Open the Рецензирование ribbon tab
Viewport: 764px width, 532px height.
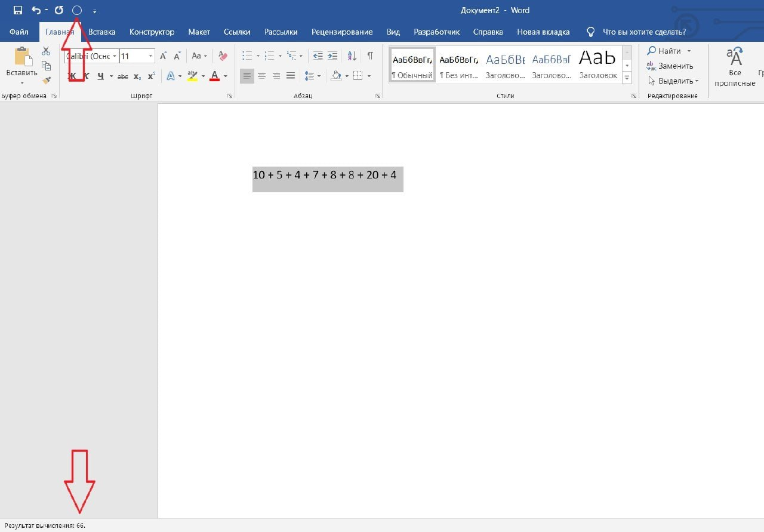342,32
